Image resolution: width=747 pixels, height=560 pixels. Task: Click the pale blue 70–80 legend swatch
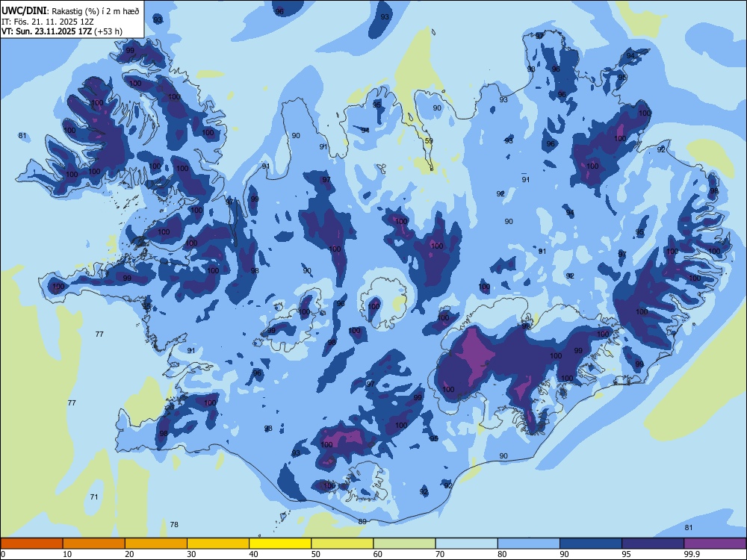click(467, 544)
